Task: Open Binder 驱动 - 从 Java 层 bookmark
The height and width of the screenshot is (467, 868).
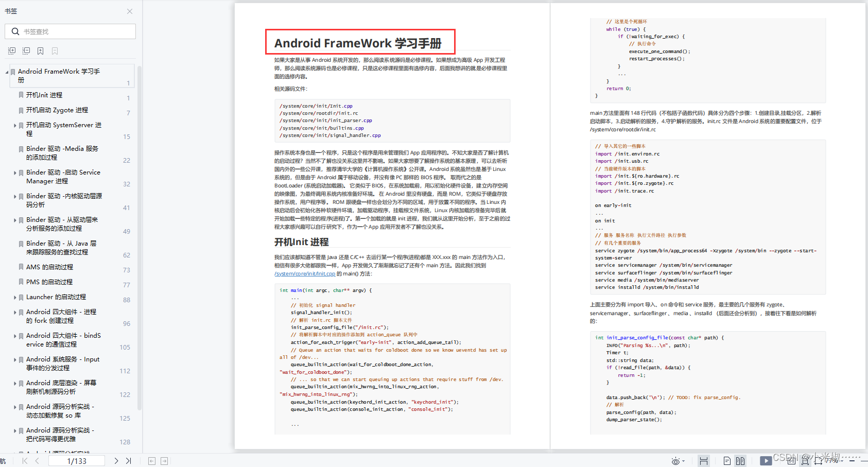Action: [x=61, y=248]
